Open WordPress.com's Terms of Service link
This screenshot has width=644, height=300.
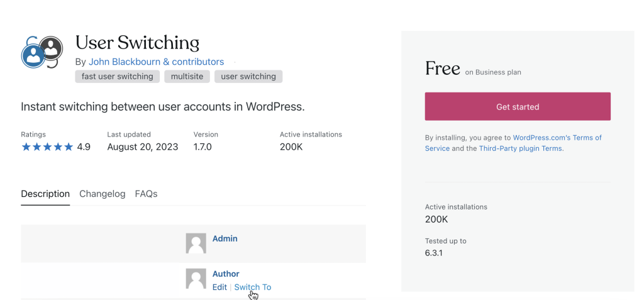point(557,138)
